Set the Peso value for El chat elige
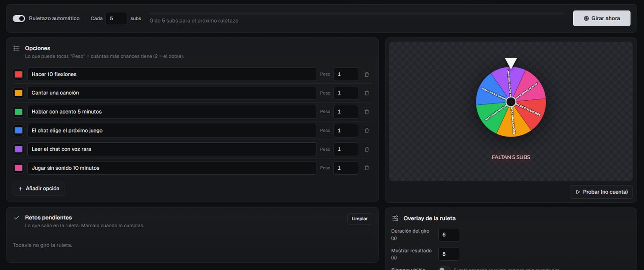644x270 pixels. (346, 131)
